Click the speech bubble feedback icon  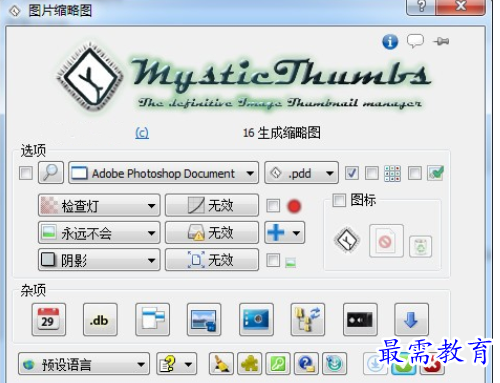click(415, 41)
